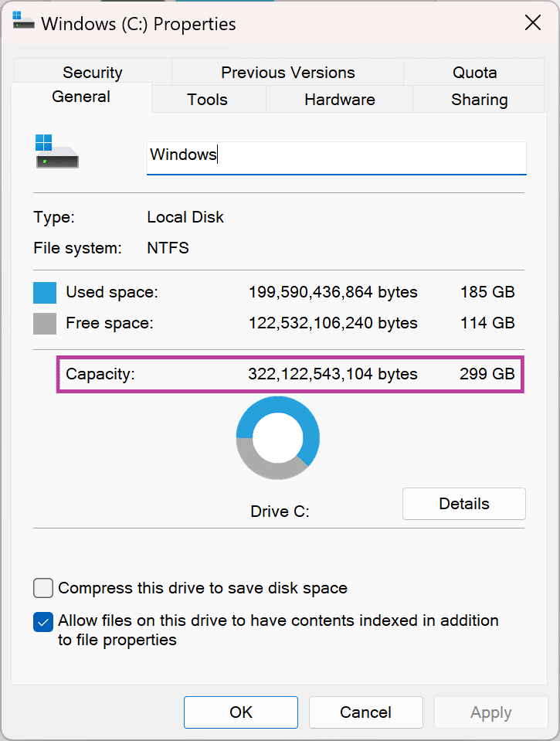Switch to the Security tab
Image resolution: width=560 pixels, height=741 pixels.
93,73
